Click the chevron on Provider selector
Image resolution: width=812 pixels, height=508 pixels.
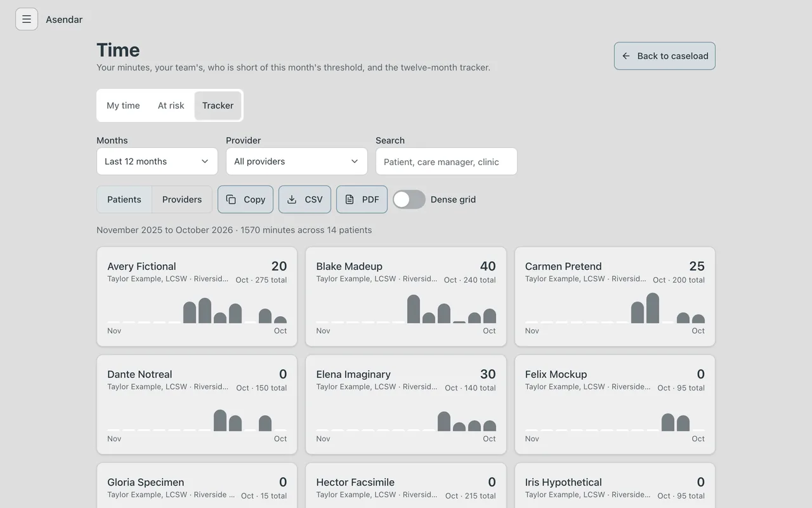355,161
